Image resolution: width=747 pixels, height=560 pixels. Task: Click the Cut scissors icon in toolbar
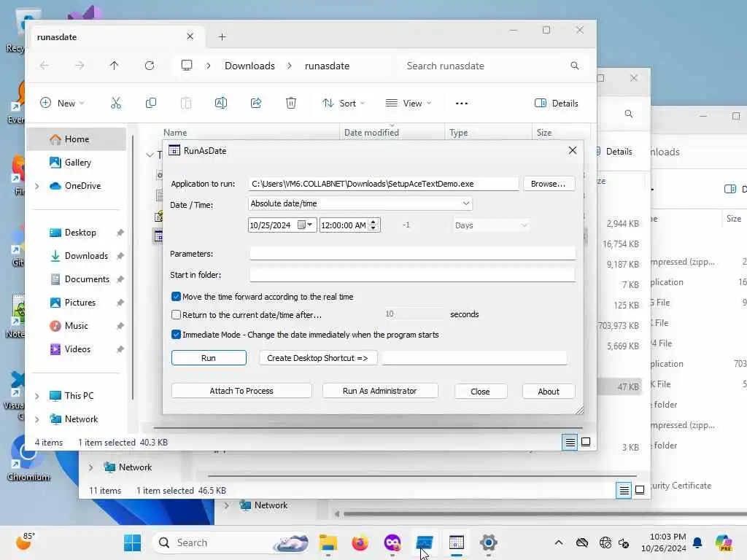pyautogui.click(x=116, y=103)
